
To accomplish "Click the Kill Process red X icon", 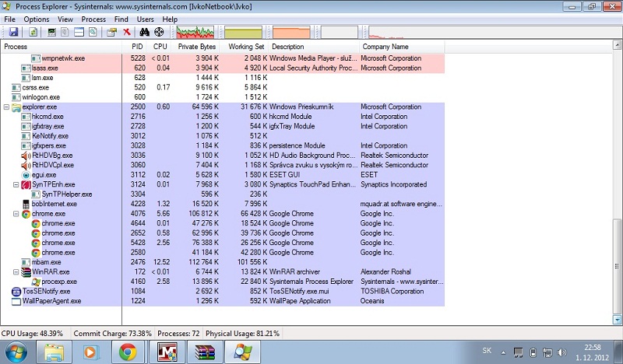I will point(126,33).
